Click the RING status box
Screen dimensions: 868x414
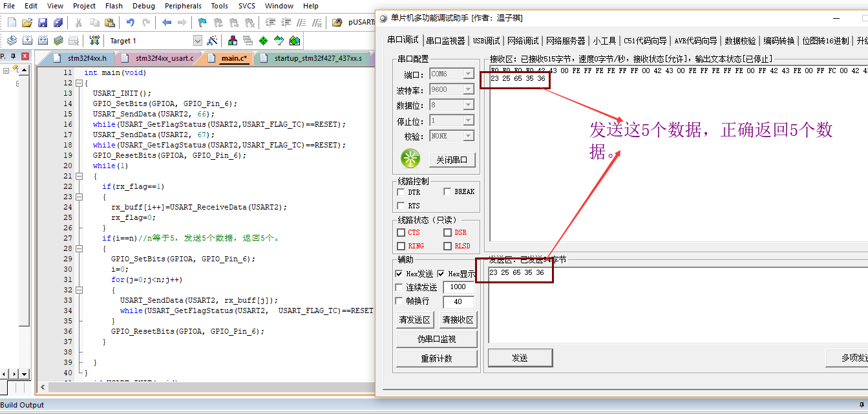coord(401,246)
